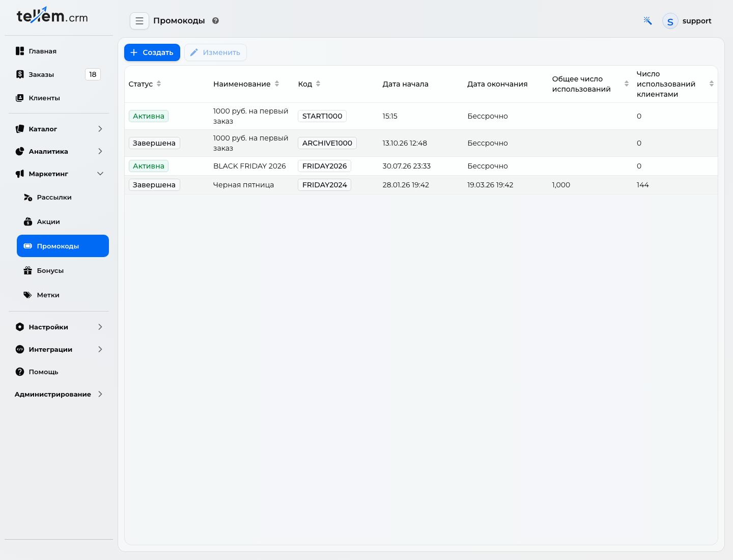This screenshot has width=733, height=560.
Task: Open the Бонусы menu label
Action: [x=50, y=270]
